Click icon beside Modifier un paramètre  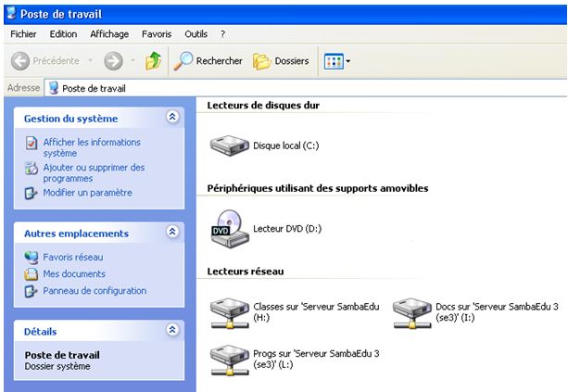[31, 193]
